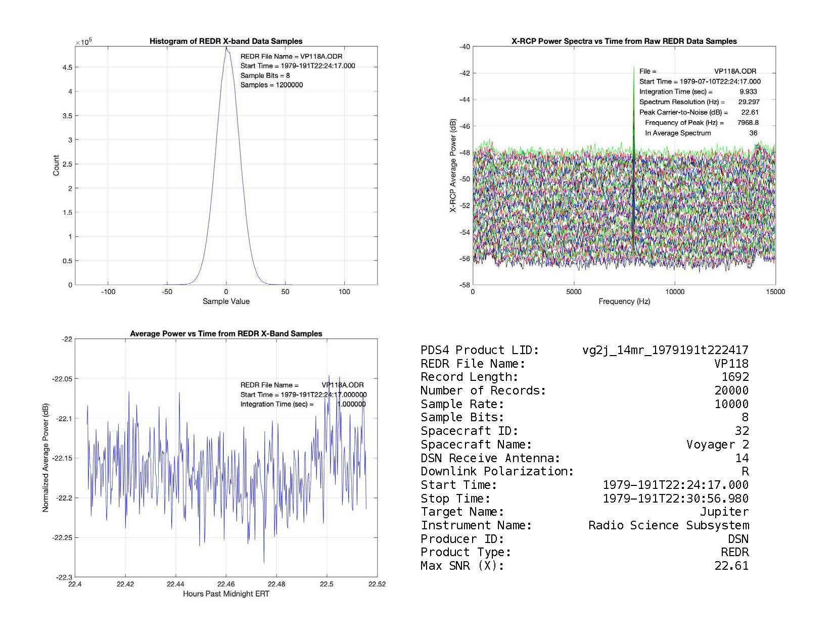Click the X-RCP Power Spectra plot title
834x644 pixels.
(624, 41)
